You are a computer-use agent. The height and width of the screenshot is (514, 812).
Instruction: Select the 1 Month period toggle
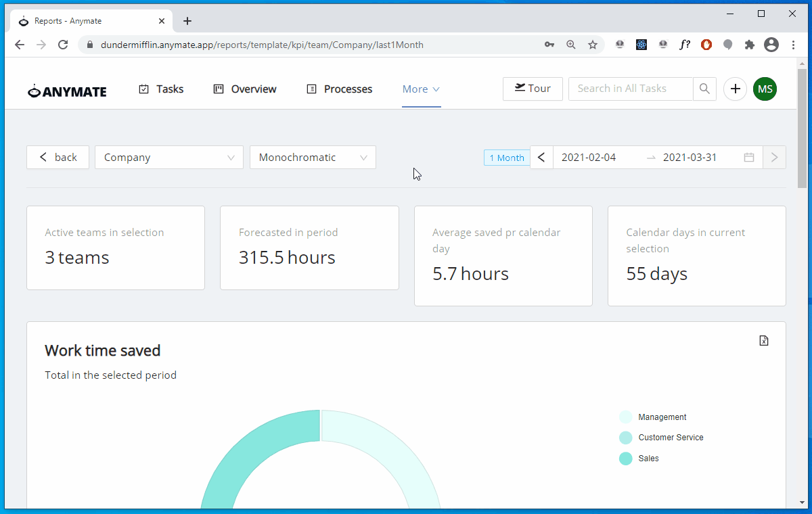coord(506,157)
